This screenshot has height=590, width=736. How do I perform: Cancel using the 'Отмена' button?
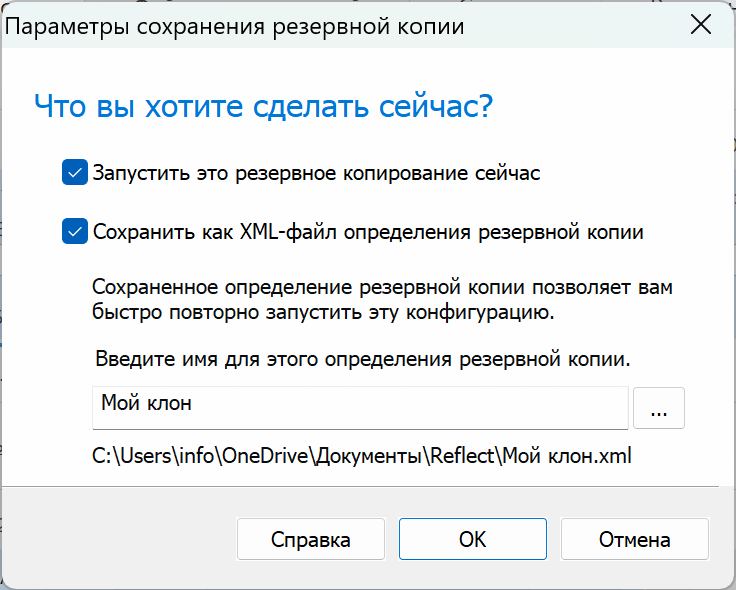tap(634, 540)
